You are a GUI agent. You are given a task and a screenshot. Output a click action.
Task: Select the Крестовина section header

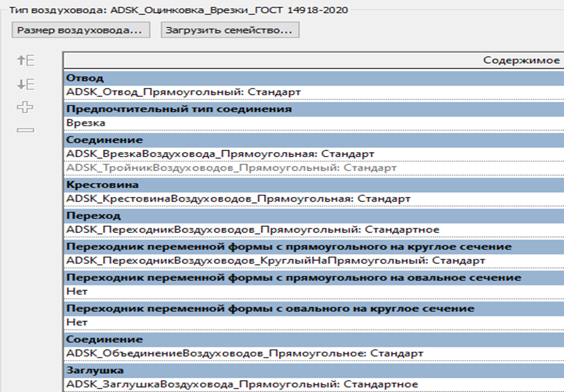[x=314, y=185]
